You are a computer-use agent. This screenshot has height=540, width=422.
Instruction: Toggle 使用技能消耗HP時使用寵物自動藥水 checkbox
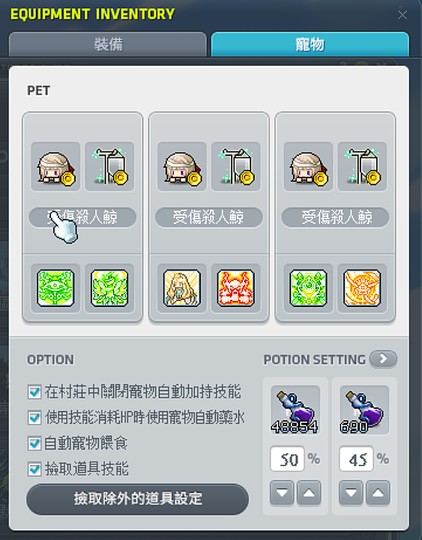34,418
